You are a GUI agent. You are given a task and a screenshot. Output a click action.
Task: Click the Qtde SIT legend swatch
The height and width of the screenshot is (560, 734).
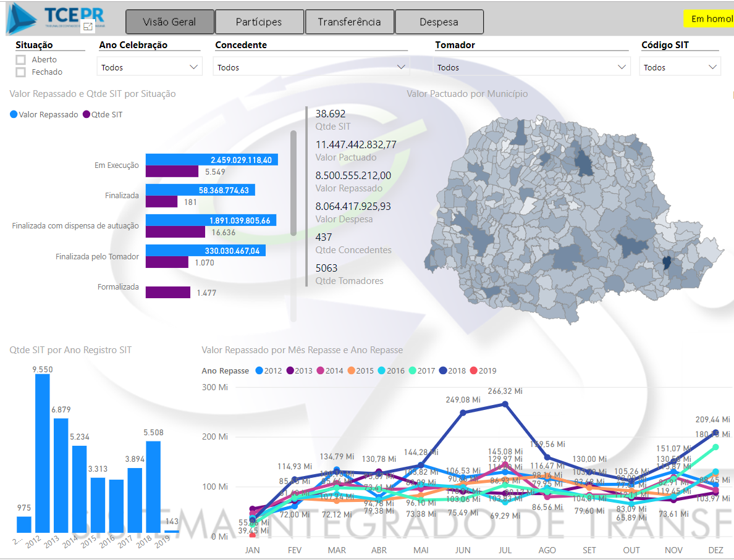point(86,114)
